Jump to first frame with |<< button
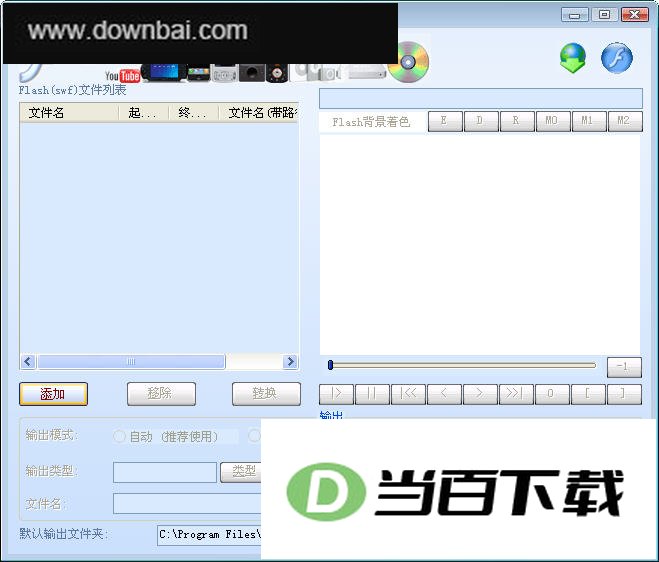659x562 pixels. [x=409, y=394]
